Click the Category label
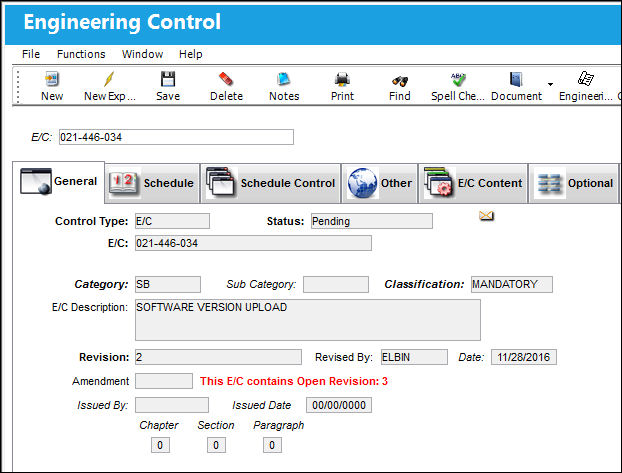This screenshot has height=473, width=622. (101, 284)
